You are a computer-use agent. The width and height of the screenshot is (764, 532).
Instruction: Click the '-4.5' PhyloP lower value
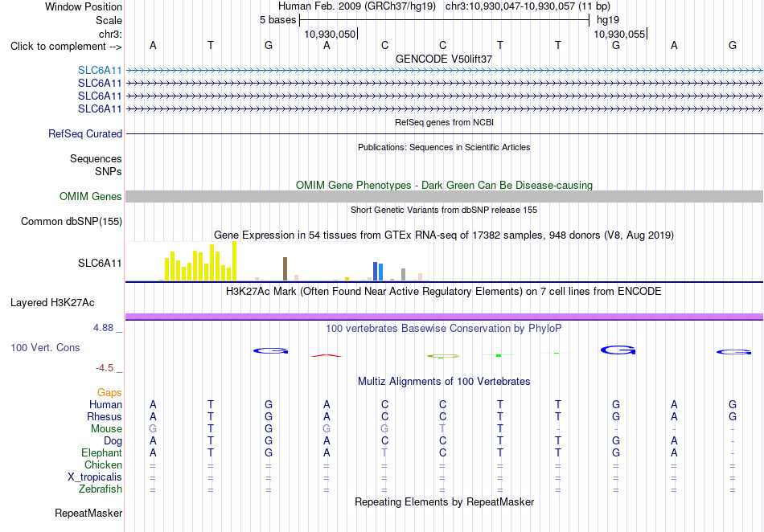tap(105, 368)
